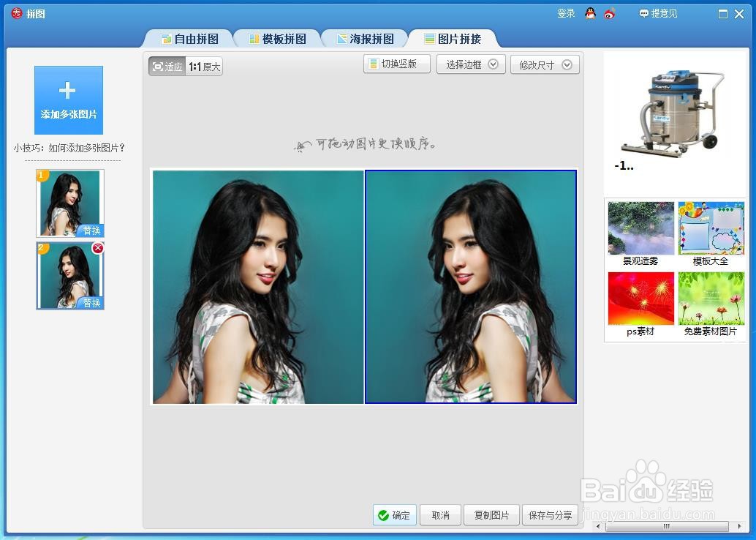Switch to the 海报拼图 tab
This screenshot has width=756, height=540.
tap(366, 39)
